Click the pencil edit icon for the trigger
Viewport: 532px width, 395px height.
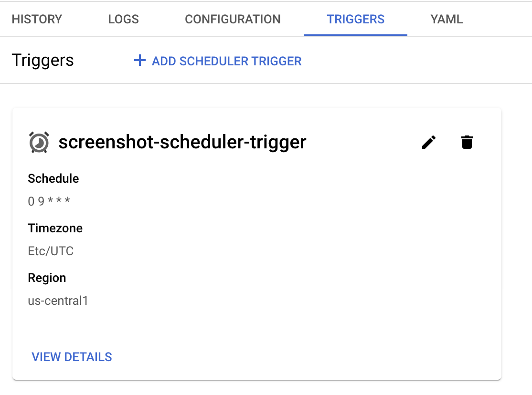429,142
